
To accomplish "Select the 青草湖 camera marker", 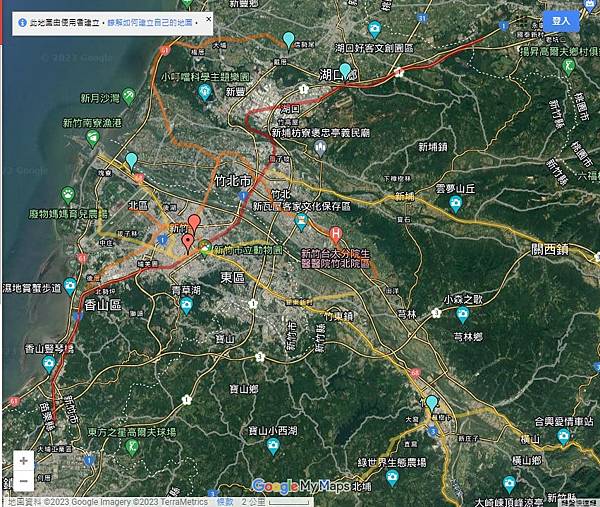I will click(186, 306).
